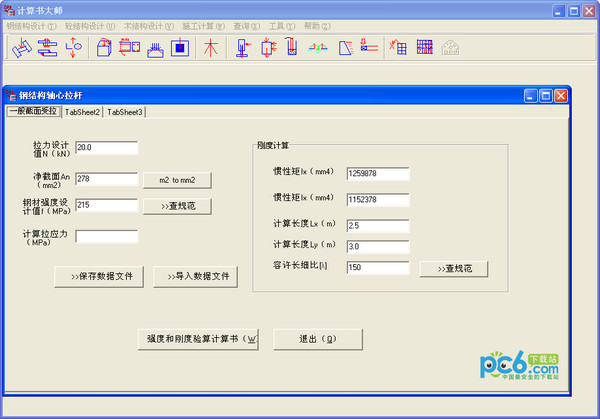The image size is (600, 419).
Task: Maximize the 计算书大师 main window
Action: (574, 11)
